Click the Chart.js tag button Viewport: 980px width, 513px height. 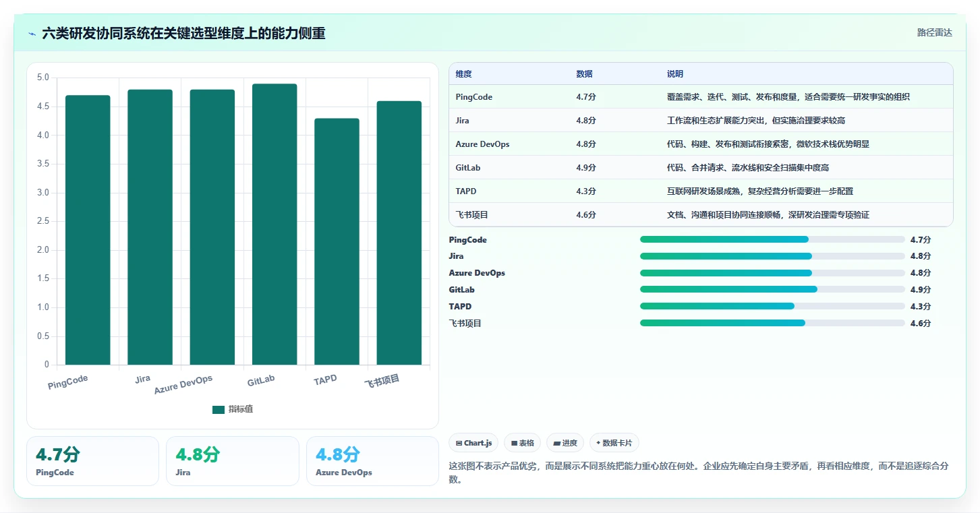[x=473, y=443]
